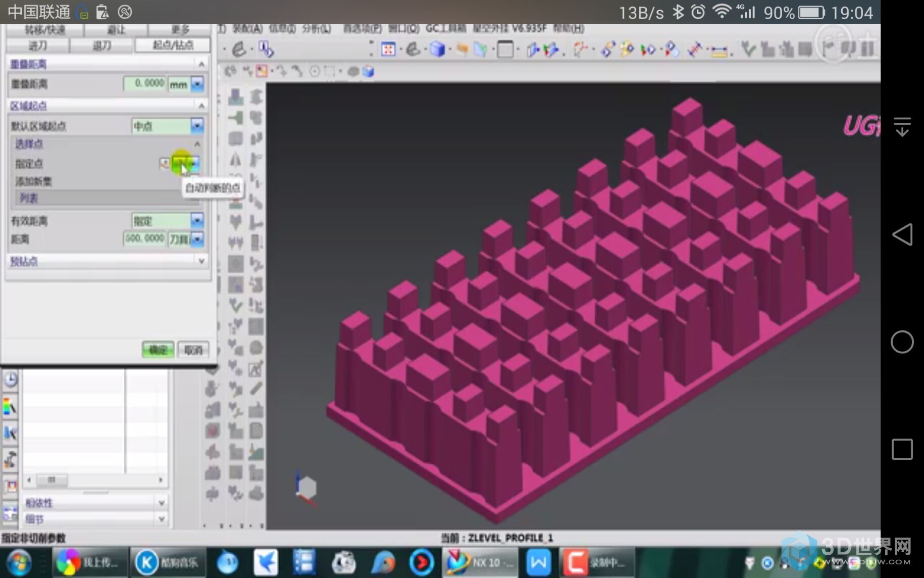Open the mm unit dropdown for 重叠距离
924x578 pixels.
pos(197,84)
